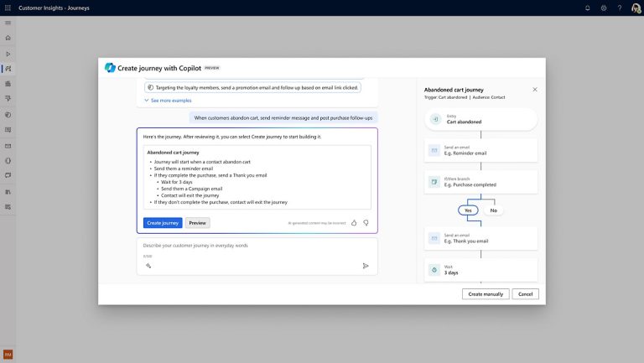
Task: Click 'Send them a reminder email' bullet
Action: point(184,169)
